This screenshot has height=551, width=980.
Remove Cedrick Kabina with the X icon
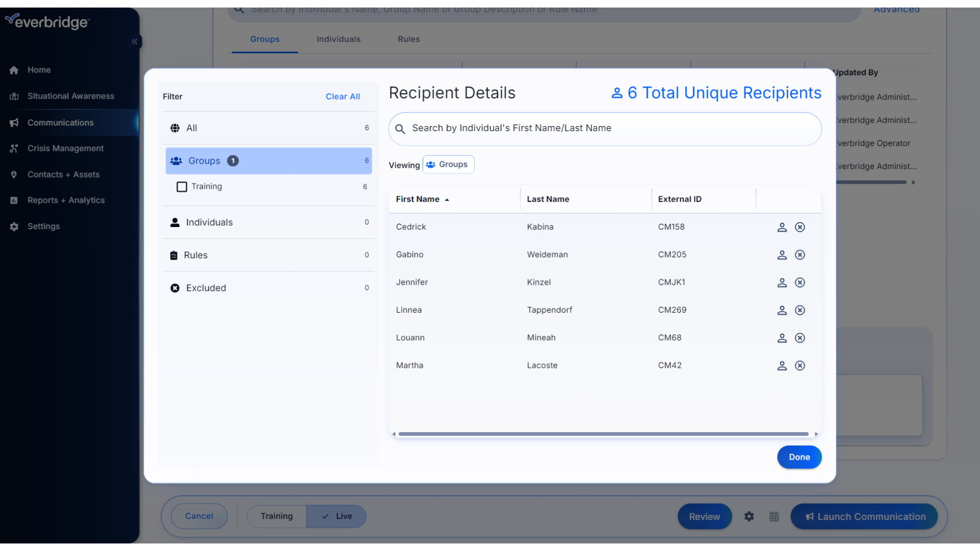pyautogui.click(x=800, y=227)
